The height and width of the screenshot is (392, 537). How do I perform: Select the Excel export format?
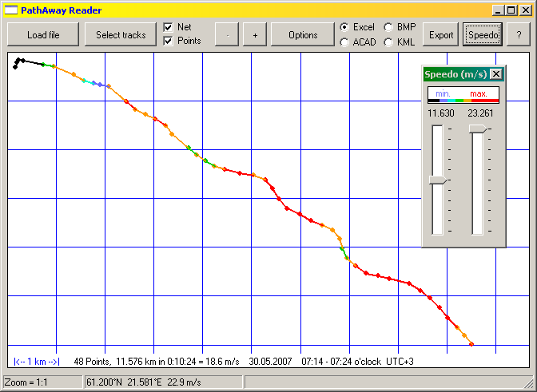[344, 27]
